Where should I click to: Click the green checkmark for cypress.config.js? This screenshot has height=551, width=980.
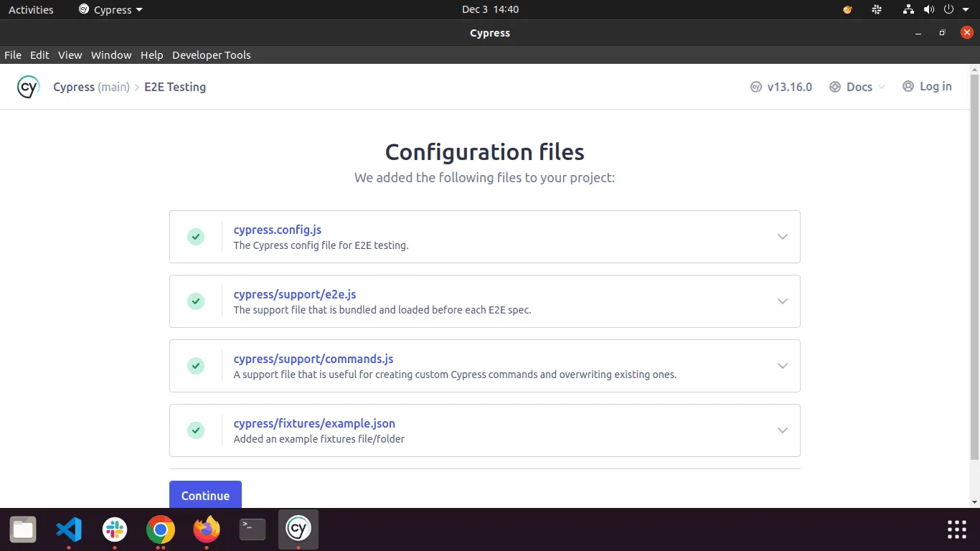pos(196,237)
